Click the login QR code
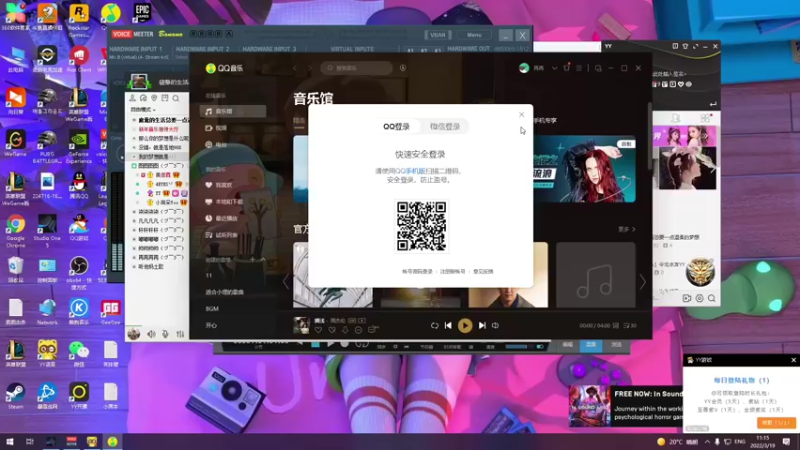800x450 pixels. (x=421, y=226)
